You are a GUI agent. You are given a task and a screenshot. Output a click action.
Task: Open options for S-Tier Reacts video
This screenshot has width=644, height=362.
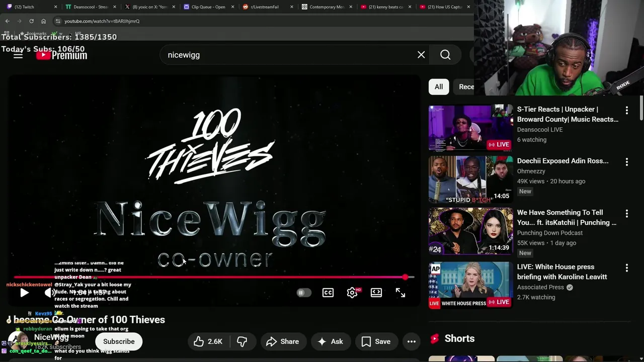pyautogui.click(x=626, y=110)
